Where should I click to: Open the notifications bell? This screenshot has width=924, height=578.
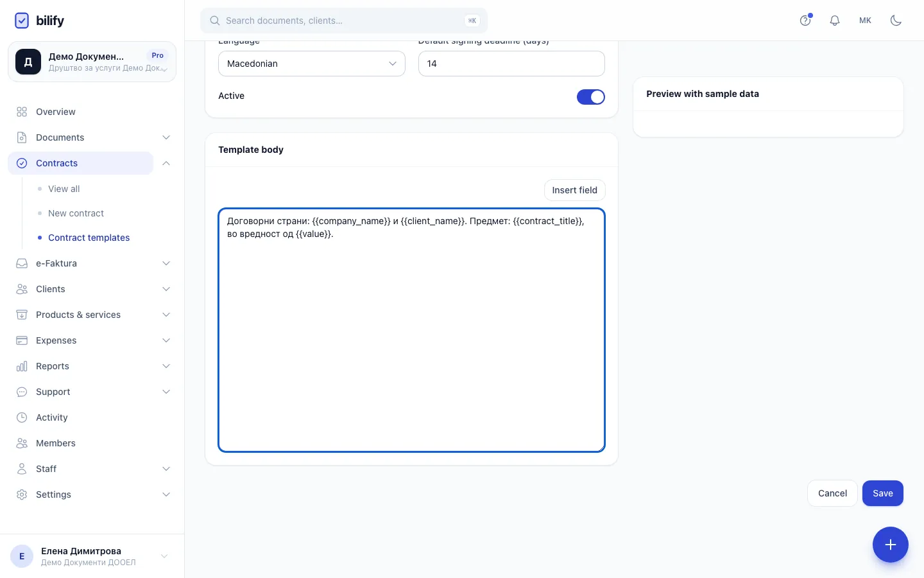[x=835, y=21]
